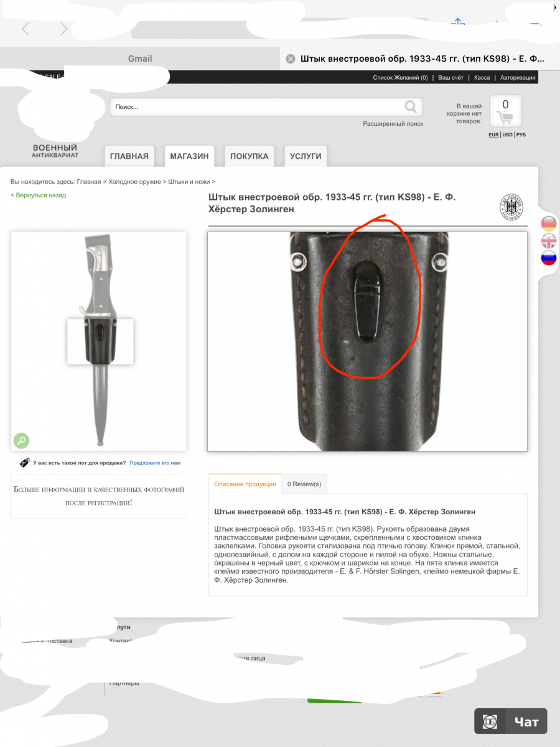The image size is (560, 747).
Task: Go back with browser back arrow
Action: pos(26,29)
